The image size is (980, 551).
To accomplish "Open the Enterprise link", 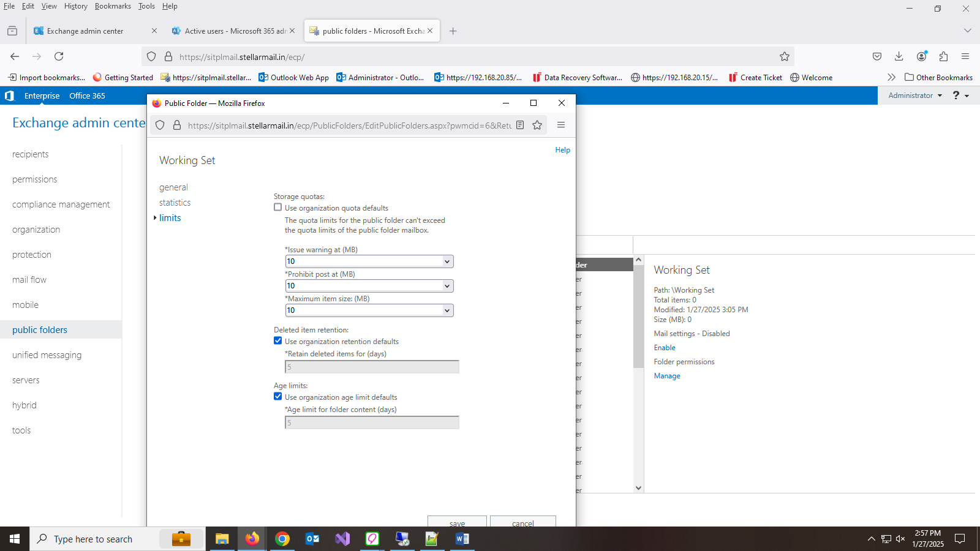I will click(42, 96).
